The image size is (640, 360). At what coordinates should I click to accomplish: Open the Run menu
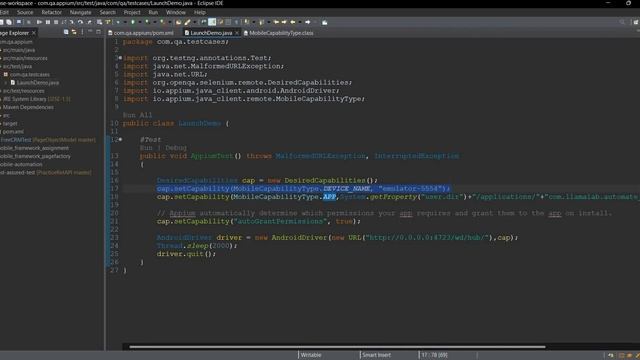pos(153,12)
